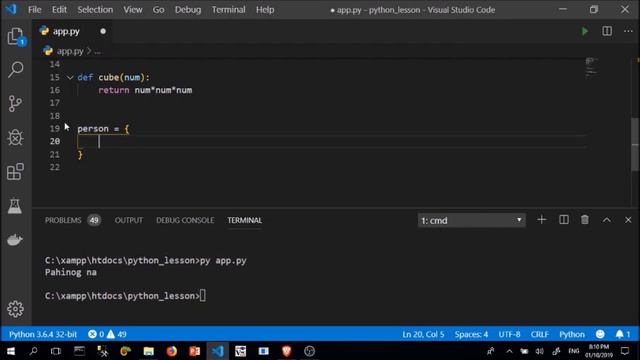Click the code minimap
This screenshot has height=360, width=640.
coord(592,67)
